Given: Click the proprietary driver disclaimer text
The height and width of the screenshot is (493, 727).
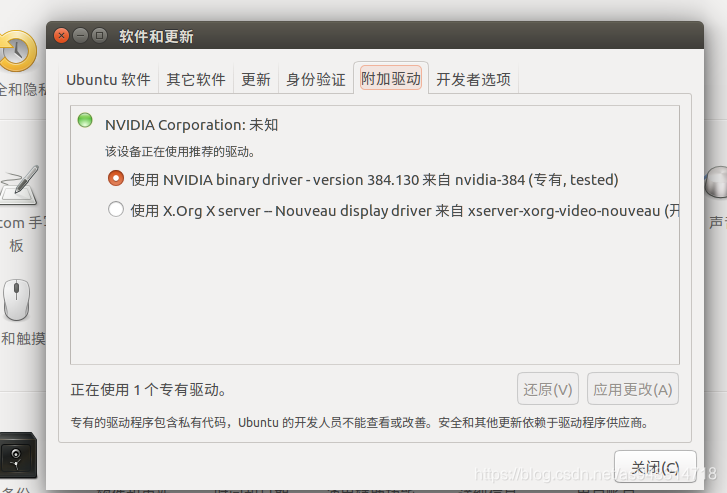Looking at the screenshot, I should coord(359,423).
